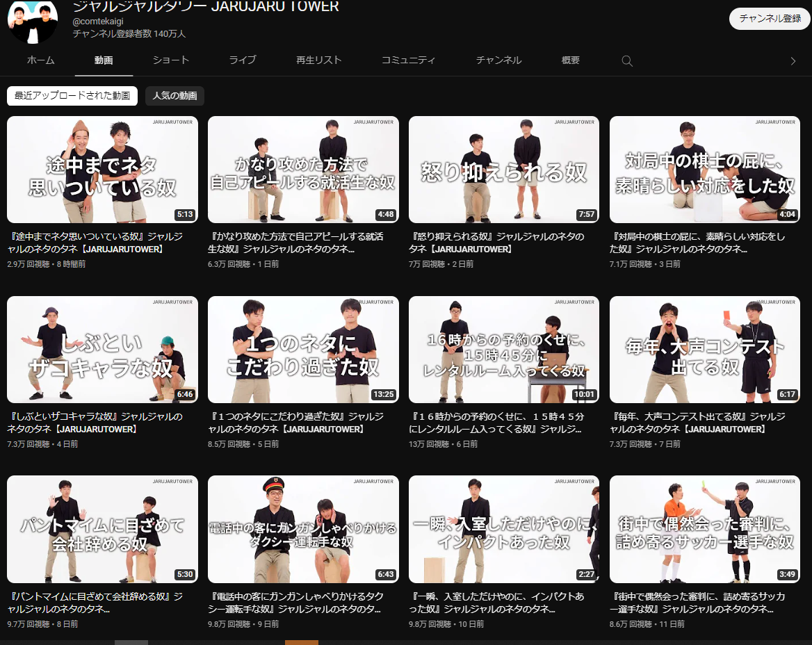Click the 7万 回視聴・2 日前 text
The height and width of the screenshot is (645, 812).
click(441, 264)
